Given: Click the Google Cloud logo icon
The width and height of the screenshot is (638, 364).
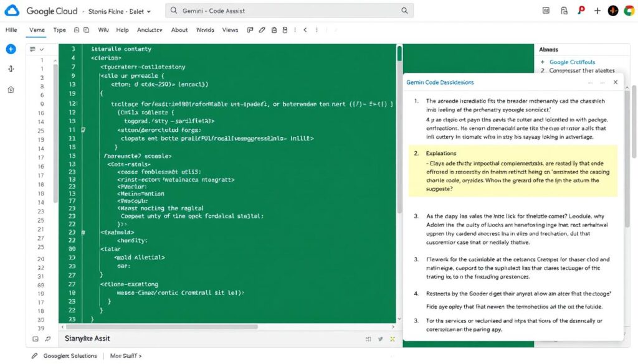Looking at the screenshot, I should (x=12, y=11).
